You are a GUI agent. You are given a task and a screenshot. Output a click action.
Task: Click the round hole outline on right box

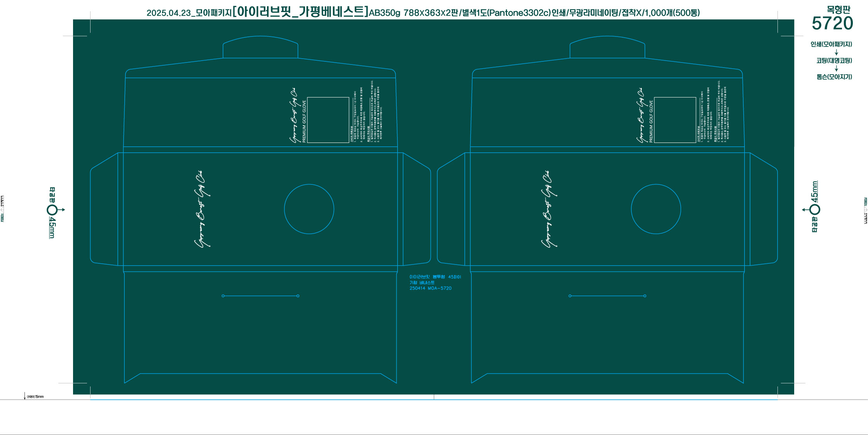[x=656, y=209]
